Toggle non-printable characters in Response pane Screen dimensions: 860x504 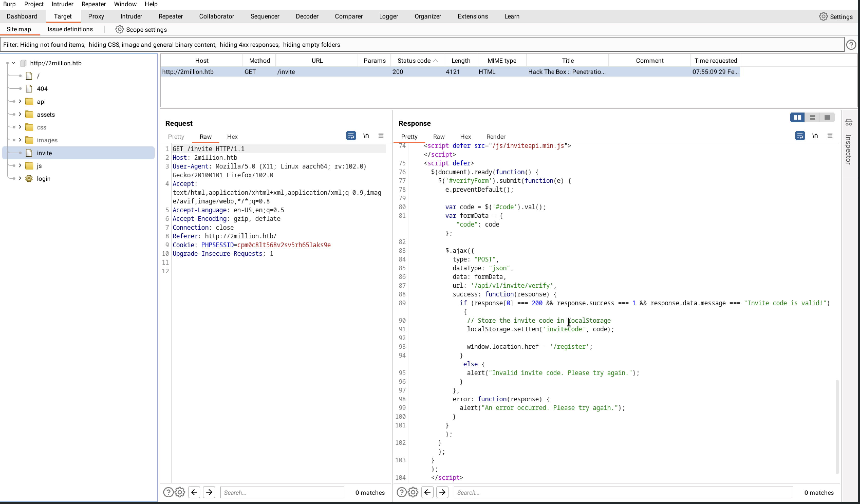click(x=815, y=136)
